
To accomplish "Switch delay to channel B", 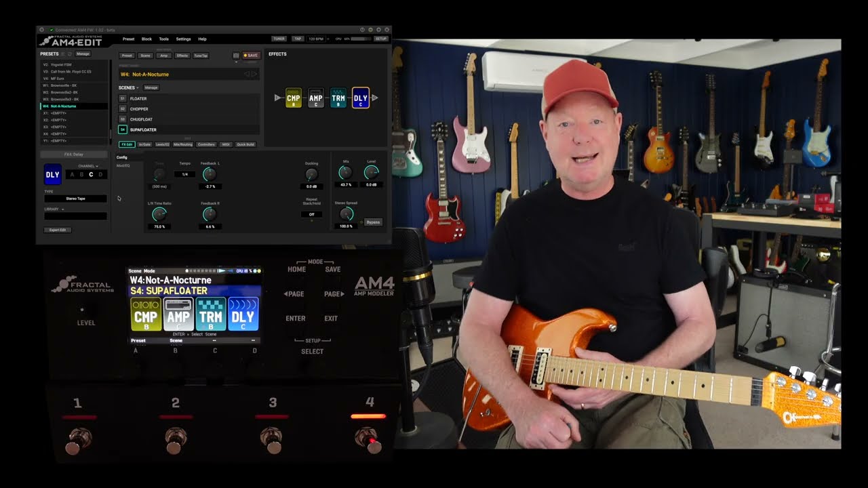I will point(82,175).
